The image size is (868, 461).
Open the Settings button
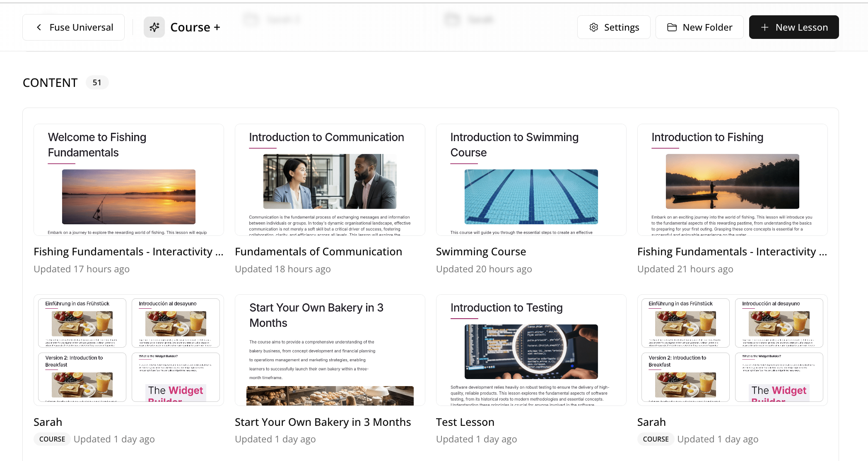coord(614,27)
